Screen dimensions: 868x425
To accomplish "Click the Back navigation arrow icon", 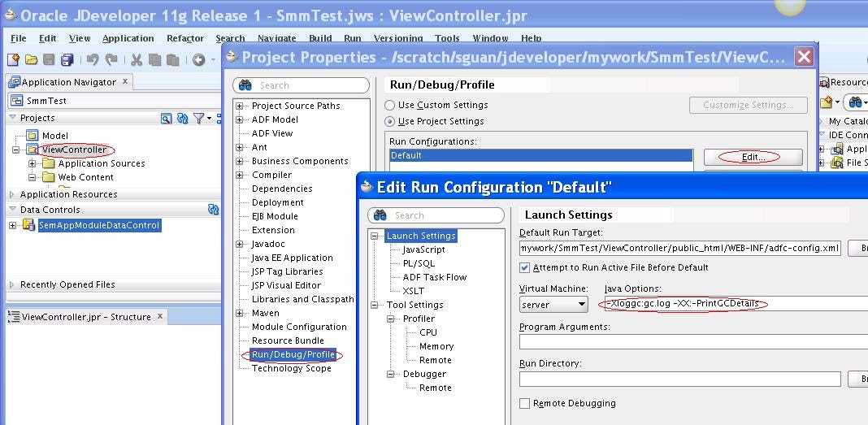I will tap(199, 60).
